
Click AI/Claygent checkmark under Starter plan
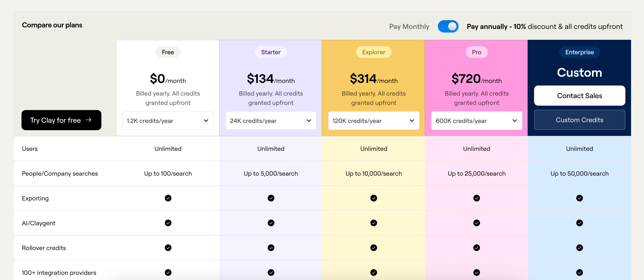coord(271,223)
